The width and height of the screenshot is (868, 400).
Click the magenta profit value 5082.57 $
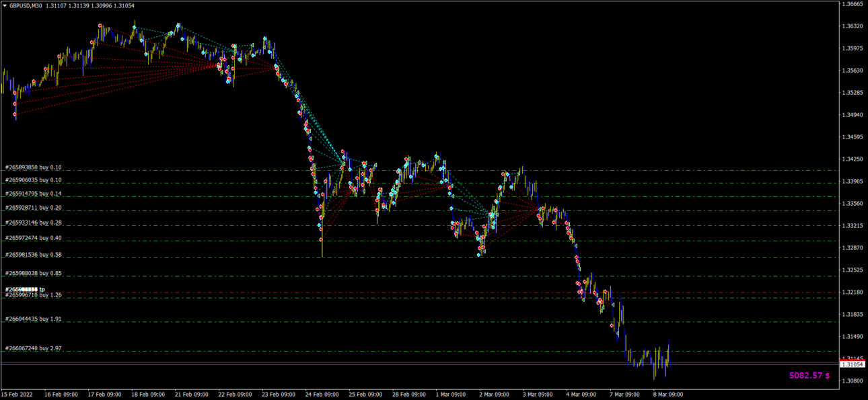tap(809, 376)
